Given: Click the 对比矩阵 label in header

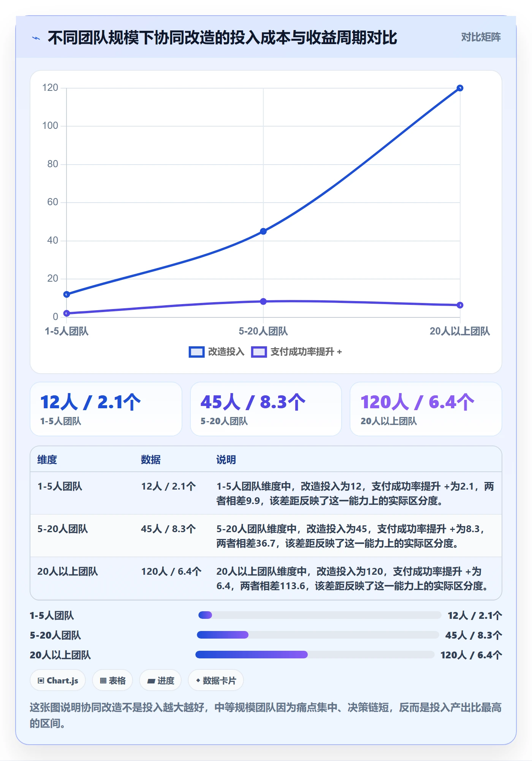Looking at the screenshot, I should 481,37.
